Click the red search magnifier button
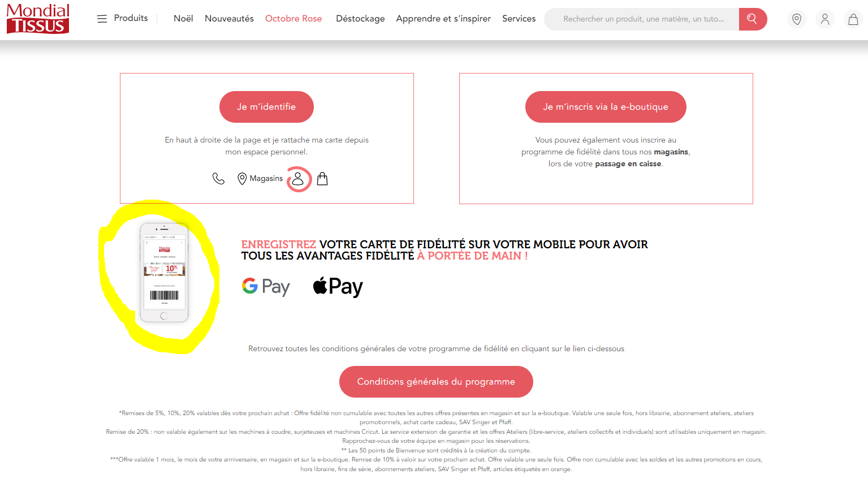Viewport: 868px width, 483px height. pyautogui.click(x=753, y=19)
